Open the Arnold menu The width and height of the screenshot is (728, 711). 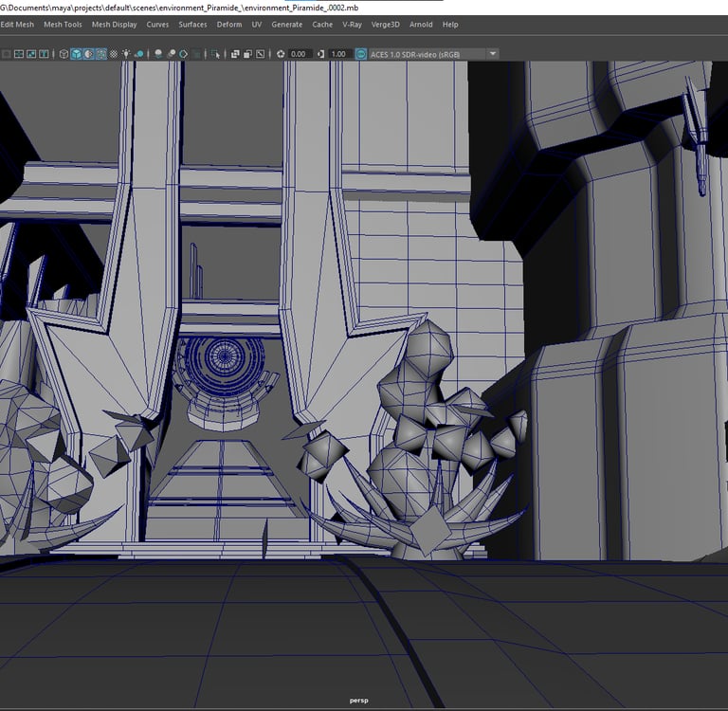point(418,25)
